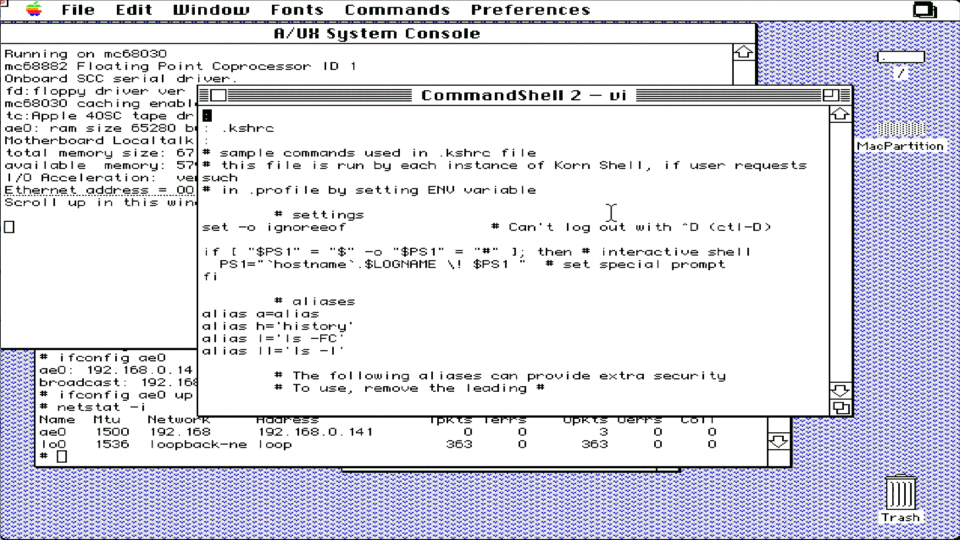Open the Fonts menu
This screenshot has height=540, width=960.
click(x=297, y=10)
